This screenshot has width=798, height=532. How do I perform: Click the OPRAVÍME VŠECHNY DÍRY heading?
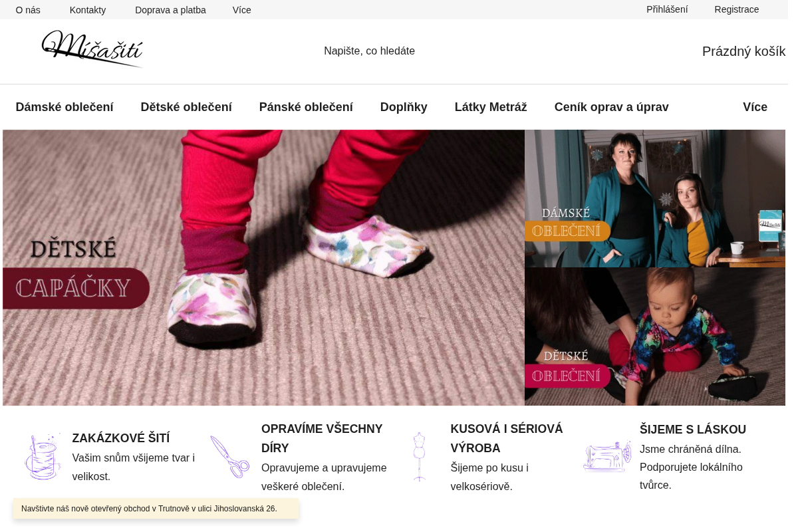(x=322, y=438)
